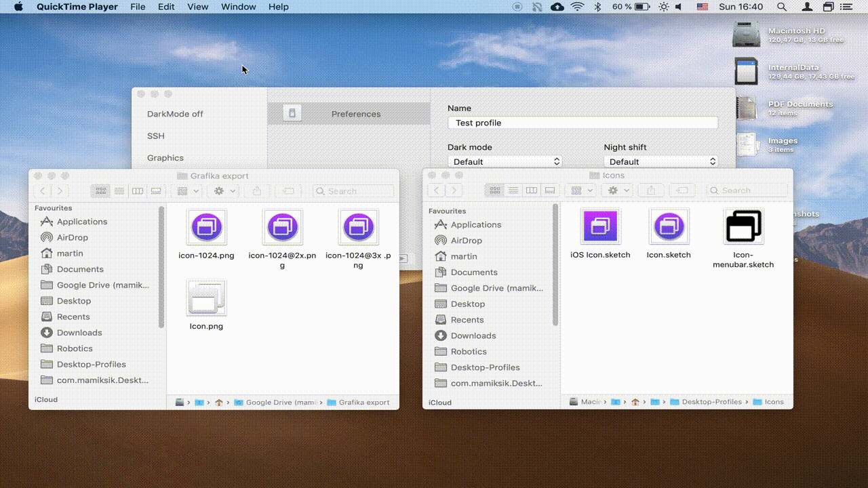
Task: Click the Name field containing Test profile
Action: pyautogui.click(x=583, y=123)
